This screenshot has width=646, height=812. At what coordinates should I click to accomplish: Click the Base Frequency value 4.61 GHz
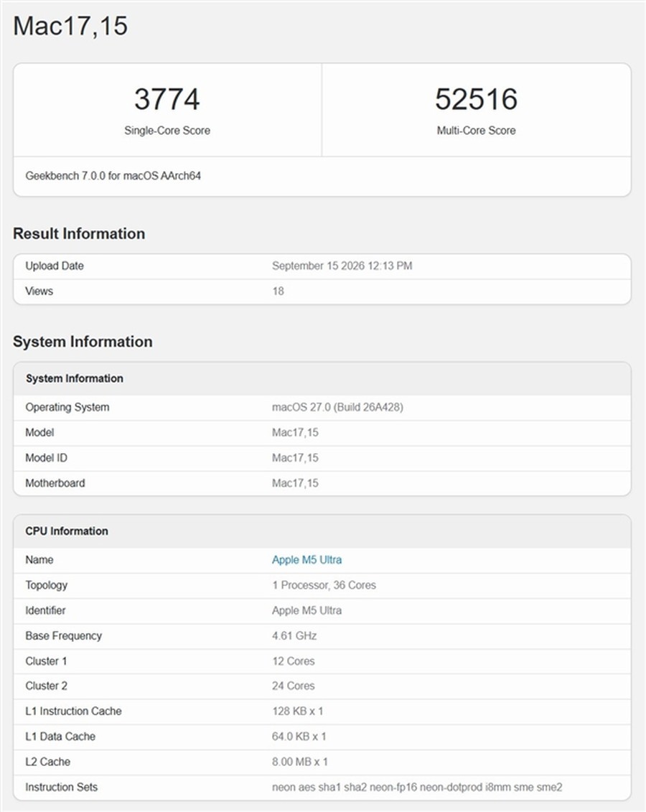tap(294, 635)
